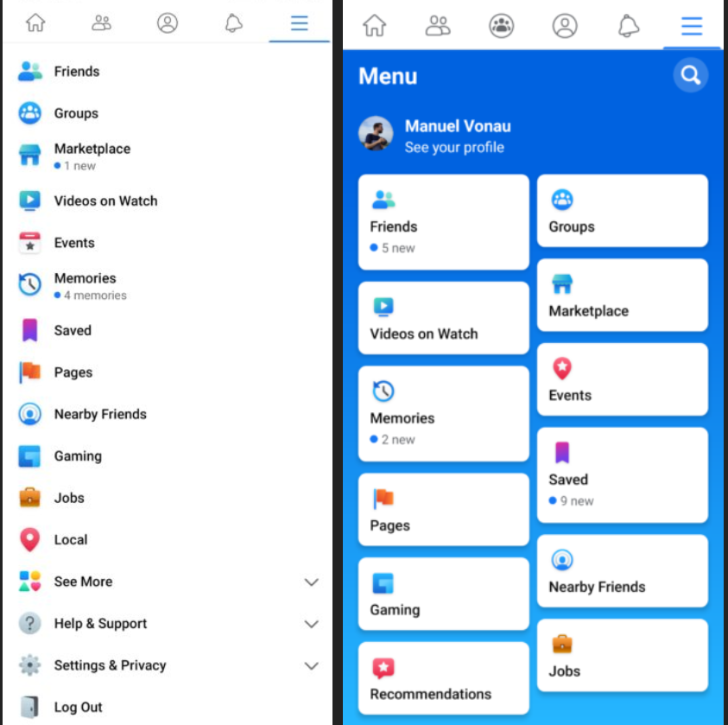Open Saved row in left list menu

(x=168, y=330)
